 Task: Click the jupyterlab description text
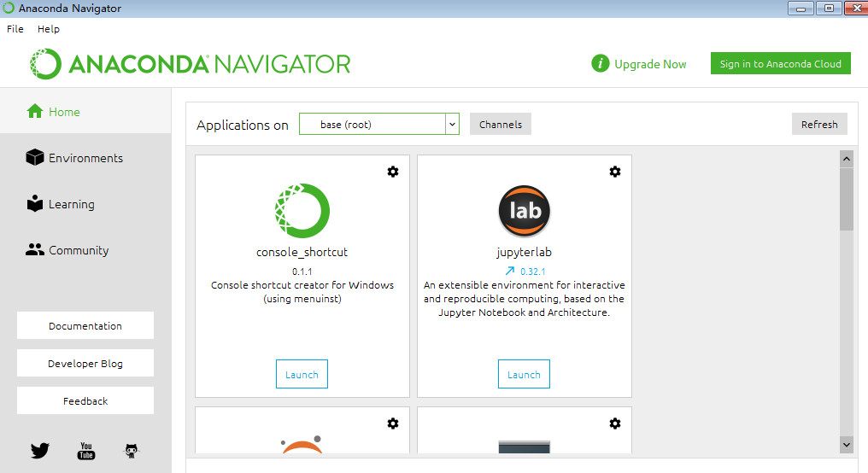(x=524, y=299)
